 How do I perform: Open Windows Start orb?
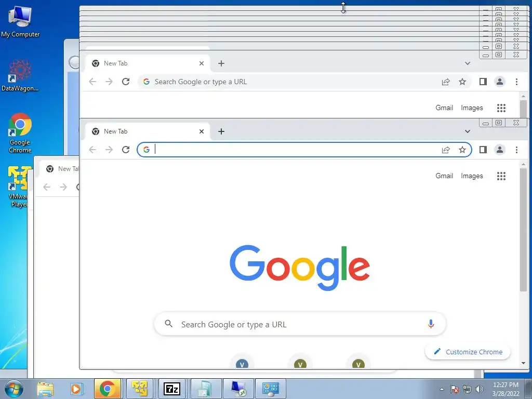point(14,389)
